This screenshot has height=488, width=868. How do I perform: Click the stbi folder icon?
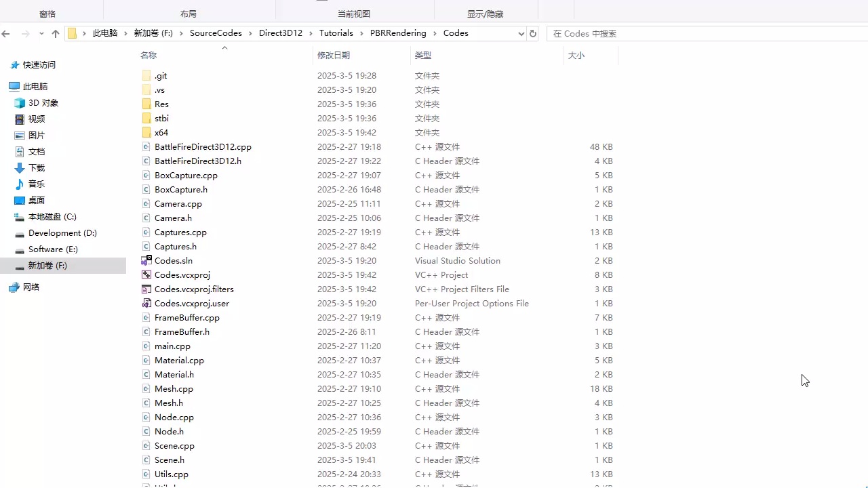146,118
